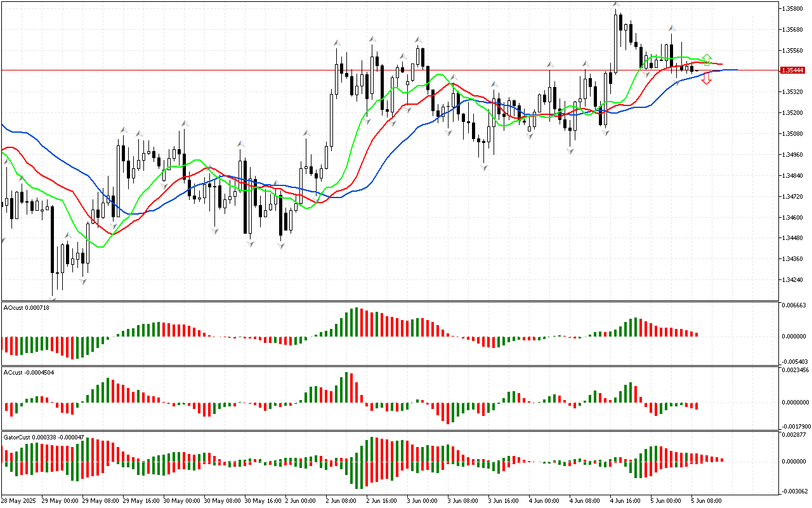Screen dimensions: 812x508
Task: Click the red down arrow near latest candle
Action: (x=706, y=80)
